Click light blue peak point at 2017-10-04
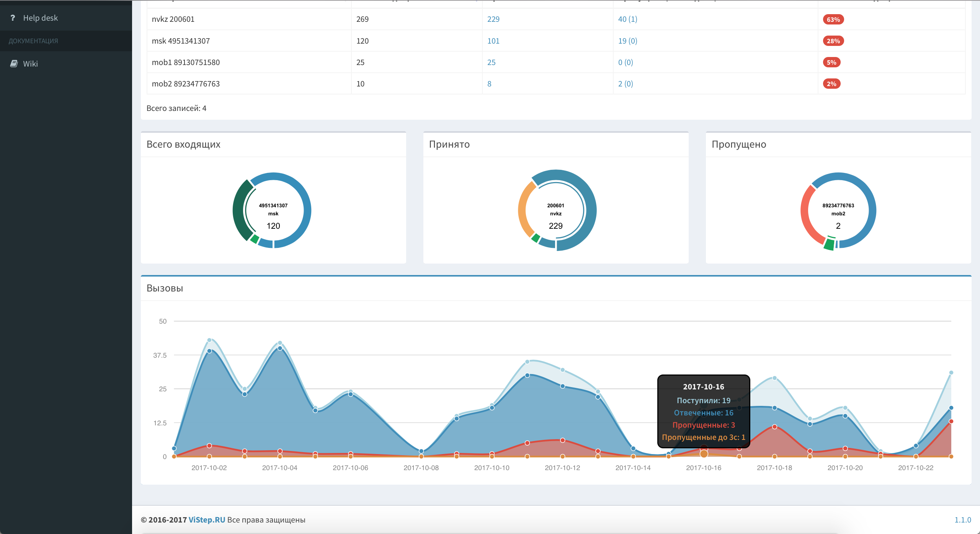Screen dimensions: 980x534 [x=280, y=343]
